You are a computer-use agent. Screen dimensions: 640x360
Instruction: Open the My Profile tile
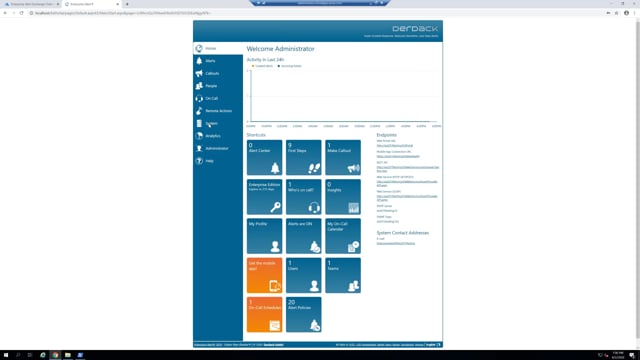(x=264, y=236)
